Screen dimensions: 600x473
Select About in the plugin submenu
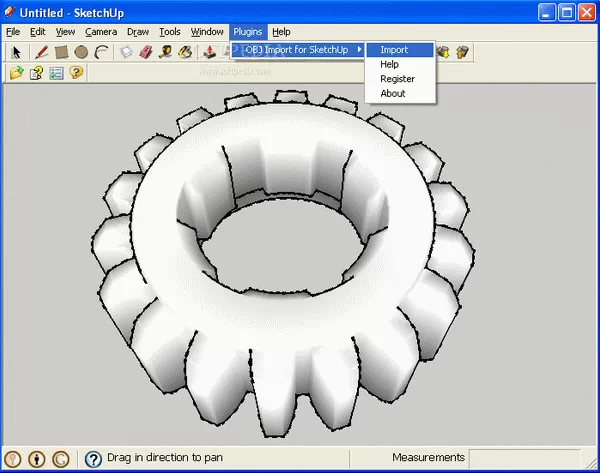(400, 93)
